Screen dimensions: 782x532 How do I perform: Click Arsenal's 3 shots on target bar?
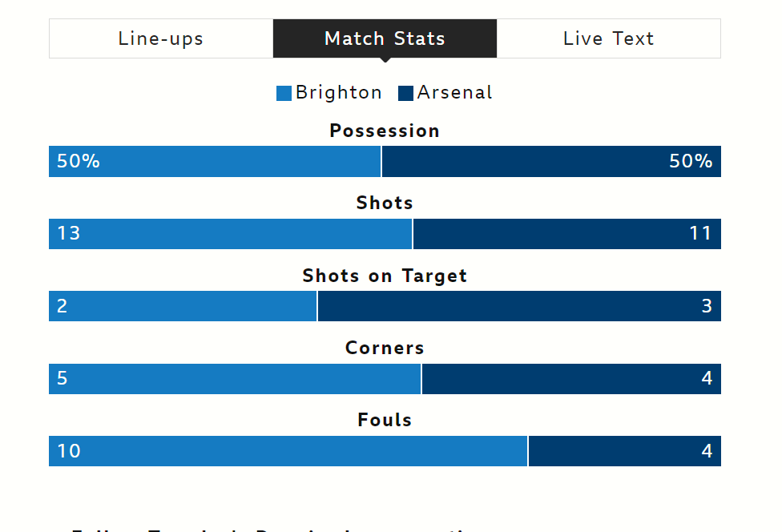click(519, 306)
